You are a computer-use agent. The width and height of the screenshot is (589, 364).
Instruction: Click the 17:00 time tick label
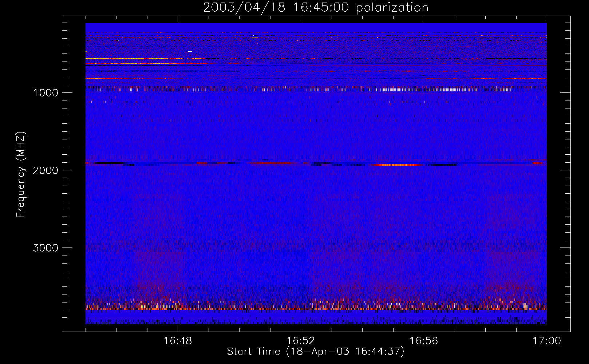[x=547, y=341]
